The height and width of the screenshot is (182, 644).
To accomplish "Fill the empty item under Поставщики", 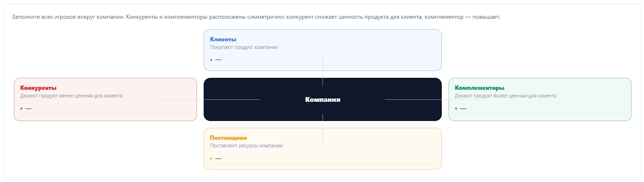I will (x=322, y=158).
